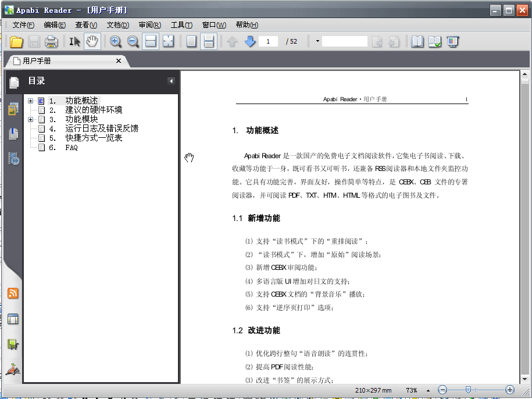Toggle single page layout mode
532x399 pixels.
192,41
